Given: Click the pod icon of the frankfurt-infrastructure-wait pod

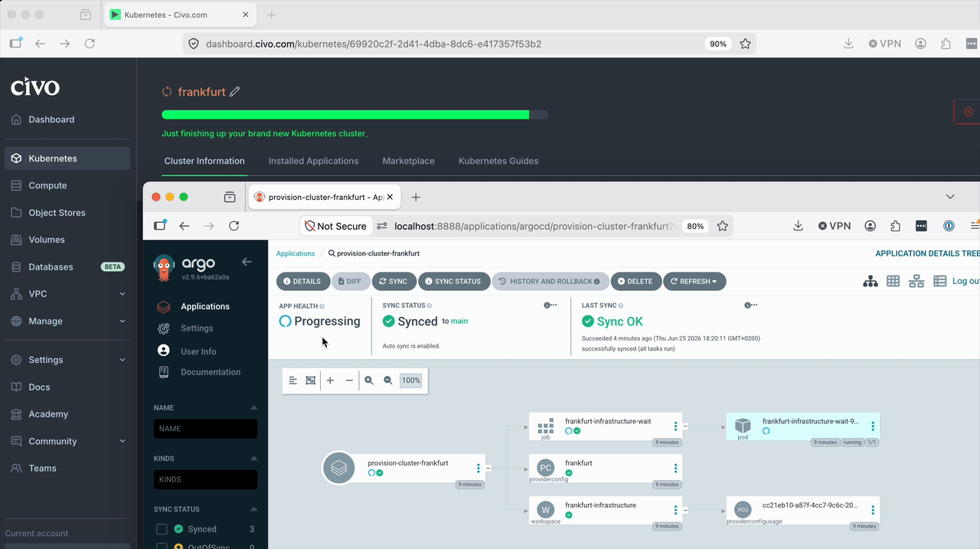Looking at the screenshot, I should pos(743,426).
